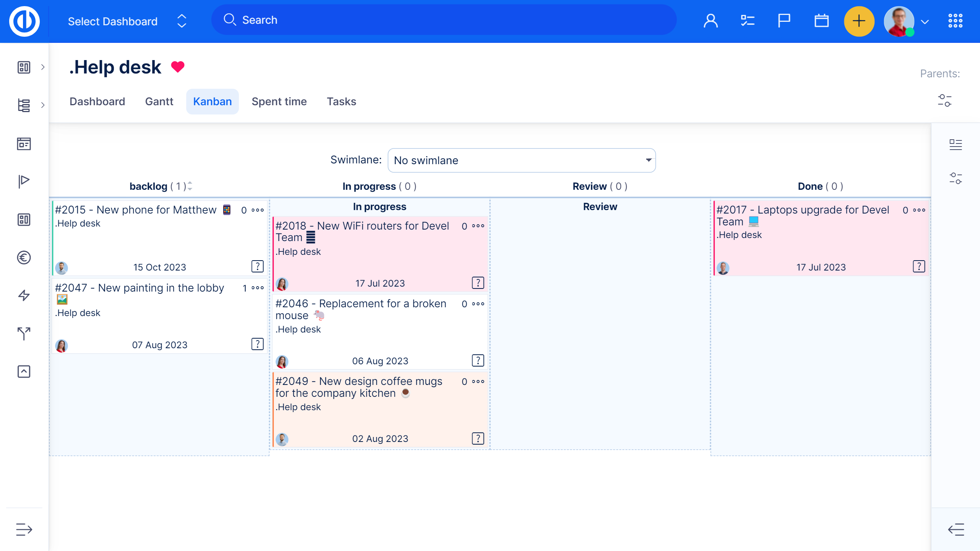Open task #2047 New painting in lobby
980x551 pixels.
140,288
